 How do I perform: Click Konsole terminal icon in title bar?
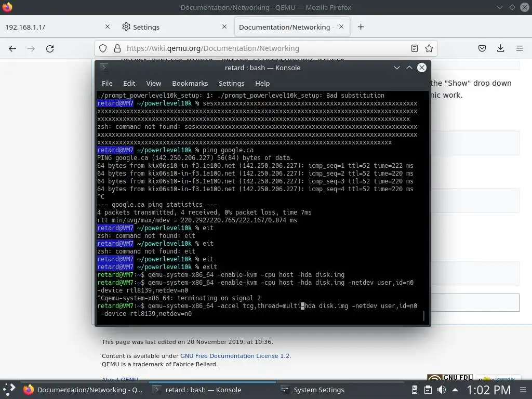pyautogui.click(x=103, y=67)
